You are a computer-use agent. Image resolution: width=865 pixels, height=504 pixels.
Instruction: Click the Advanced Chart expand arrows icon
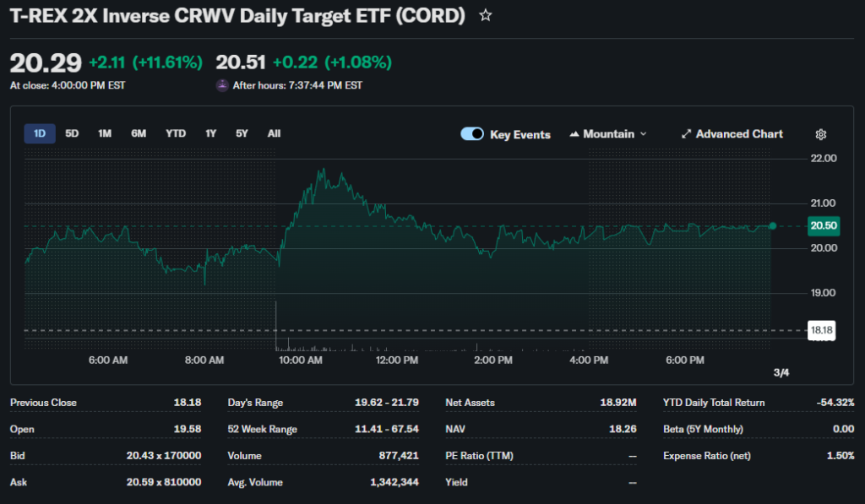click(687, 134)
